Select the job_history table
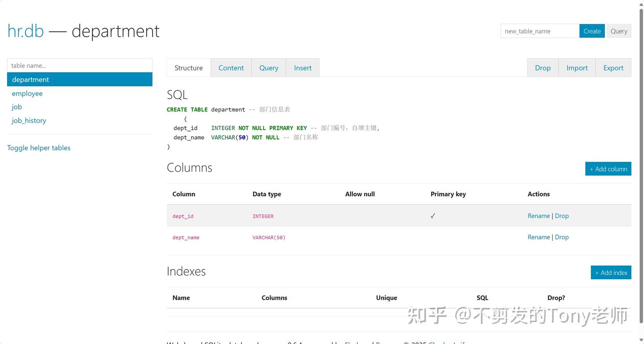This screenshot has height=344, width=644. [x=29, y=120]
